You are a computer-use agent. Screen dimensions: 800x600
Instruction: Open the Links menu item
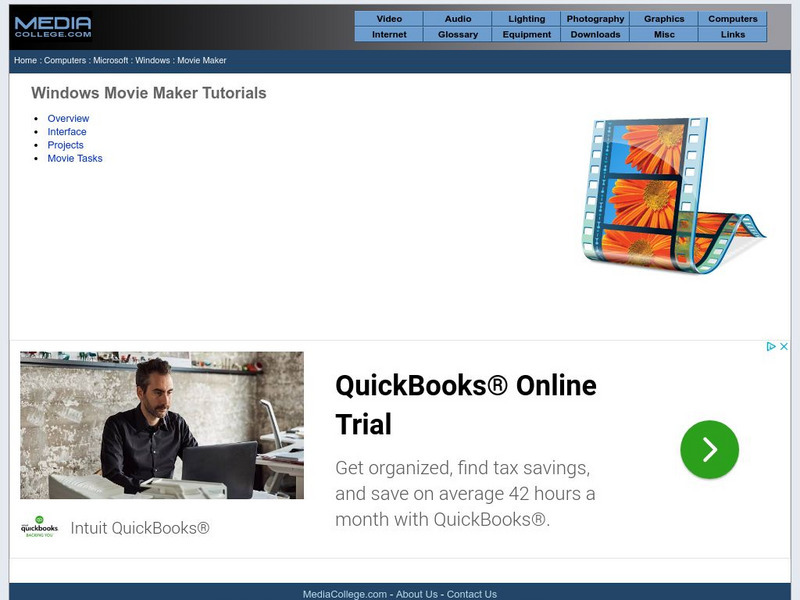point(733,34)
